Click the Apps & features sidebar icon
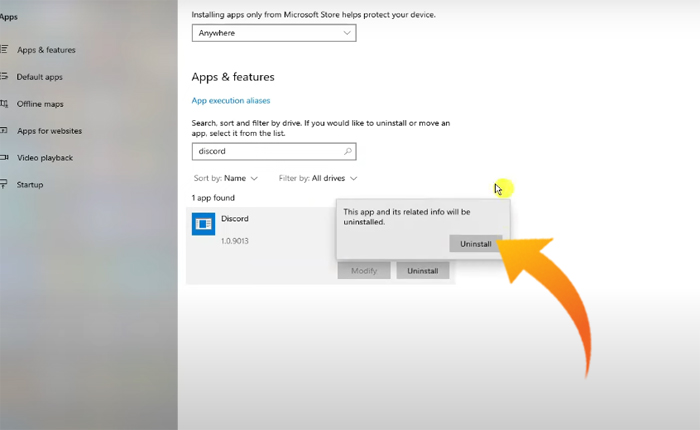Viewport: 700px width, 430px height. (4, 50)
